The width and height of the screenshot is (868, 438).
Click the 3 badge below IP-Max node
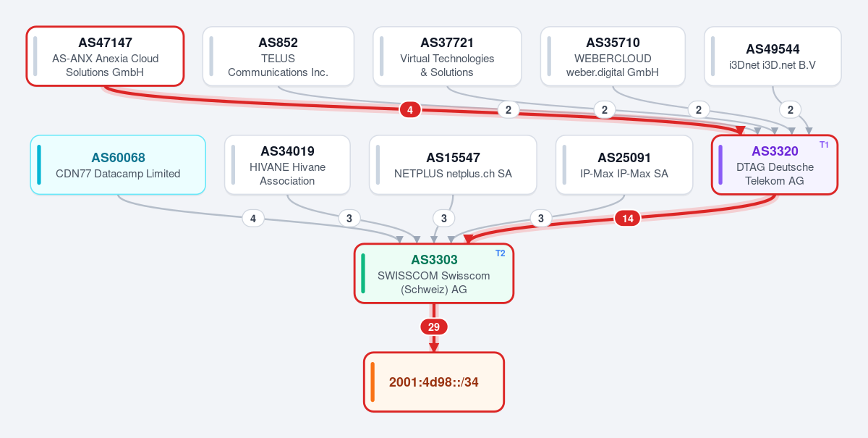click(x=540, y=219)
